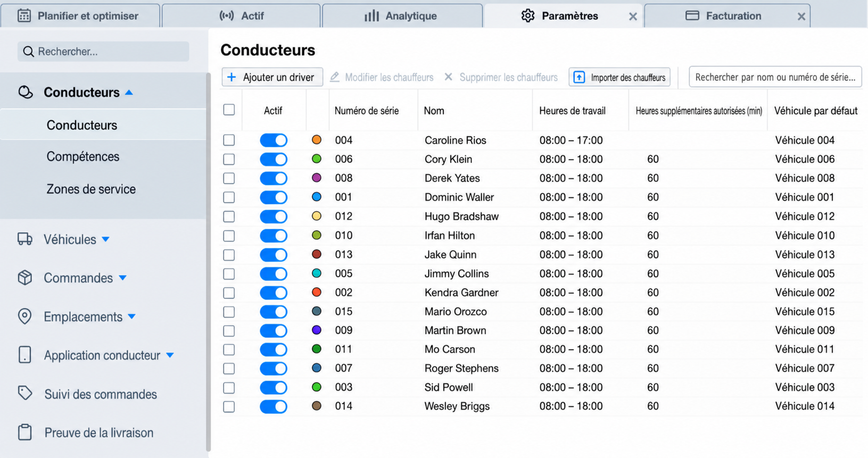The height and width of the screenshot is (458, 868).
Task: Click the pencil icon of Modifier les chauffeurs
Action: [334, 77]
